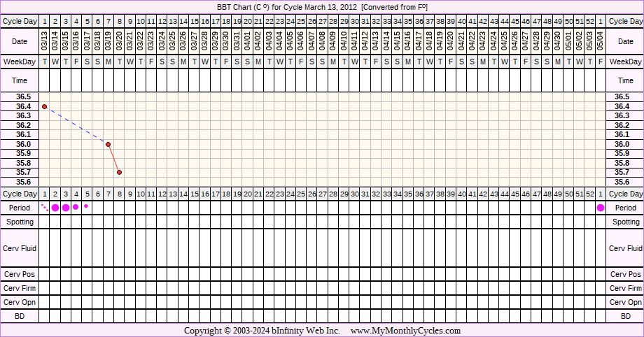Click the BBT Chart title at the top
Screen dimensions: 644x337
(321, 6)
